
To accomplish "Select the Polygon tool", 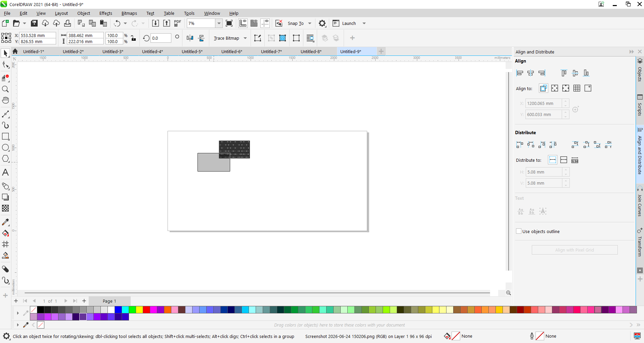I will pyautogui.click(x=5, y=158).
